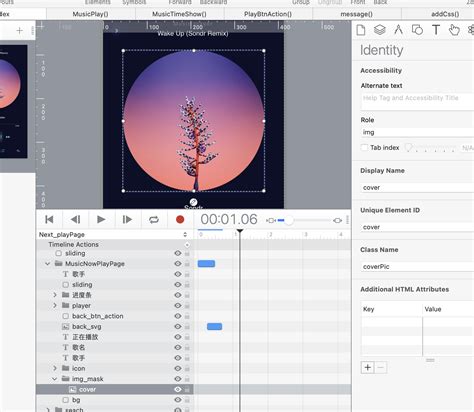Select the back_svg blue keyframe bar
The image size is (474, 412).
point(214,327)
